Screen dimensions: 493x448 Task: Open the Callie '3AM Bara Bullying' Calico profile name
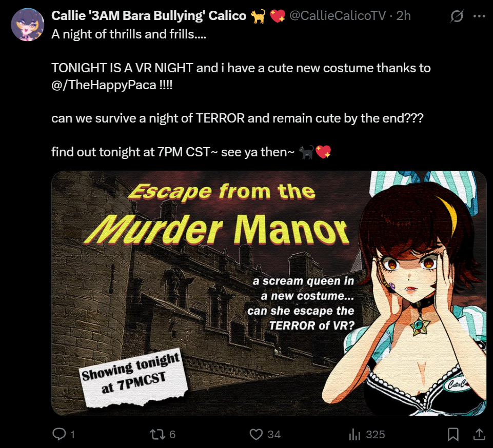pos(149,16)
